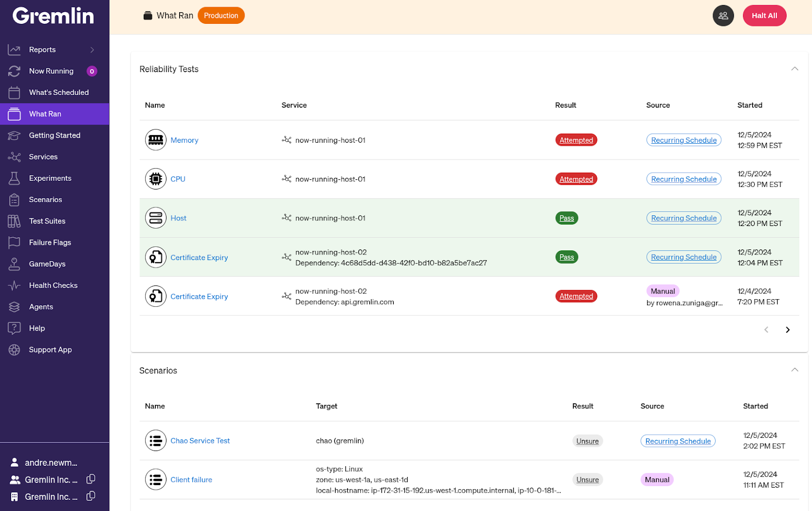
Task: Click Unsure result for Chao Service Test
Action: [x=587, y=441]
